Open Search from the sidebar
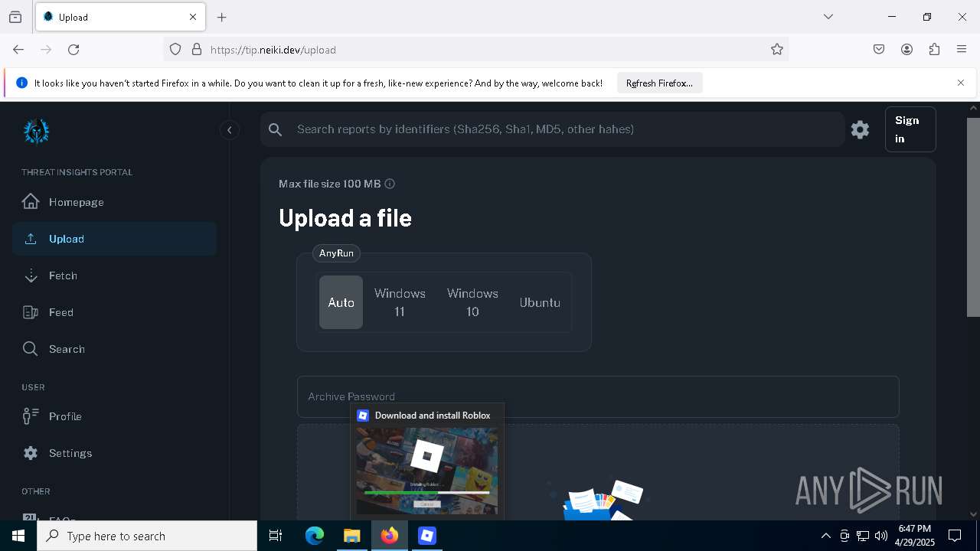This screenshot has width=980, height=551. [x=115, y=349]
